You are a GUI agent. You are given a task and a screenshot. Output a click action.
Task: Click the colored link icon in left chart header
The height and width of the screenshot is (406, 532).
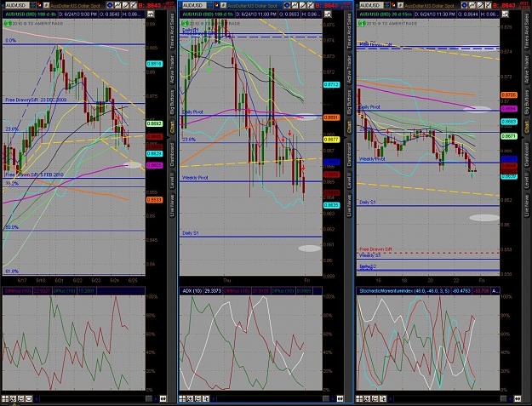pos(40,5)
